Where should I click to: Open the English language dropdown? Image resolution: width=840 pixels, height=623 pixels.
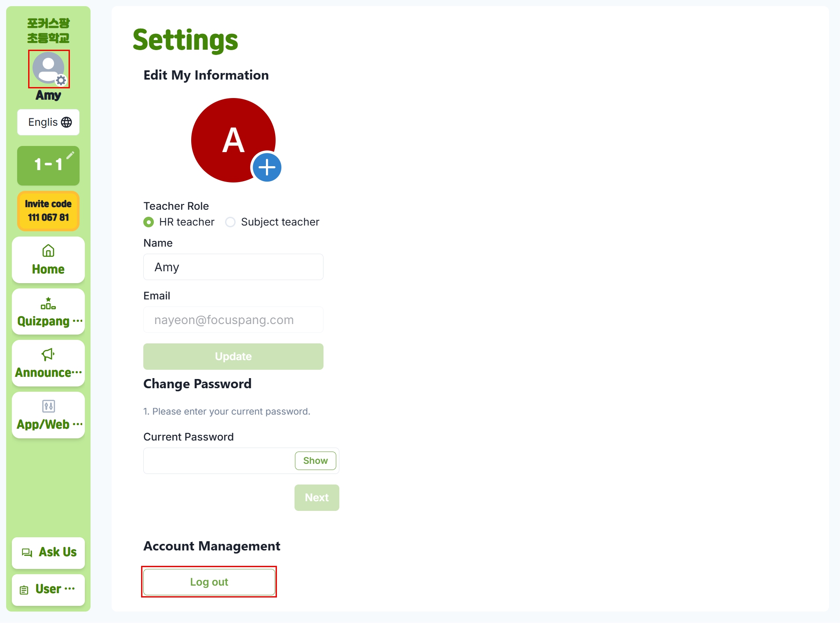(48, 122)
